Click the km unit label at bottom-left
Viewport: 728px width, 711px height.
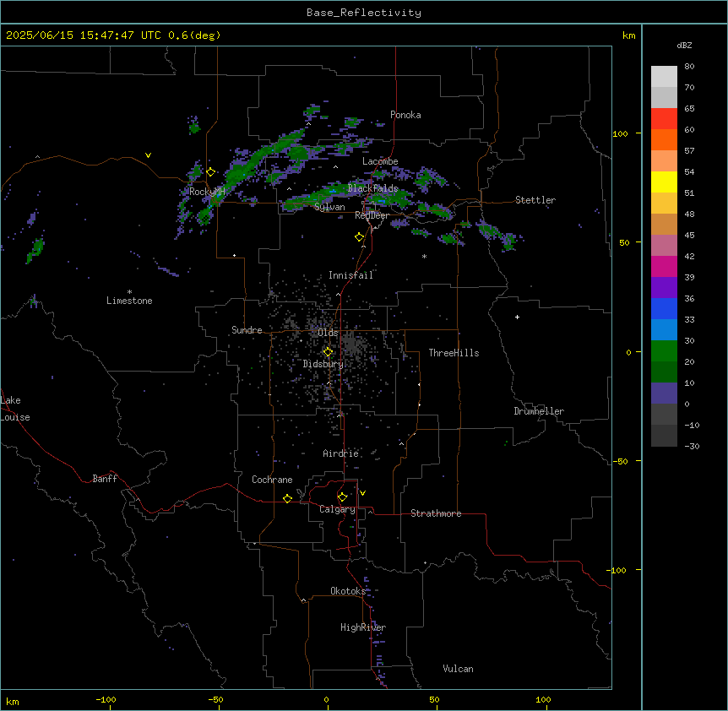[13, 701]
